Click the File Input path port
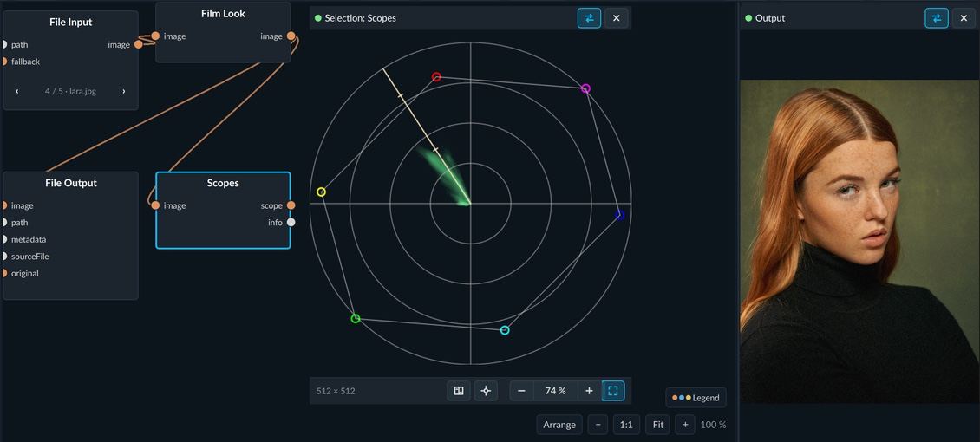 [x=3, y=44]
